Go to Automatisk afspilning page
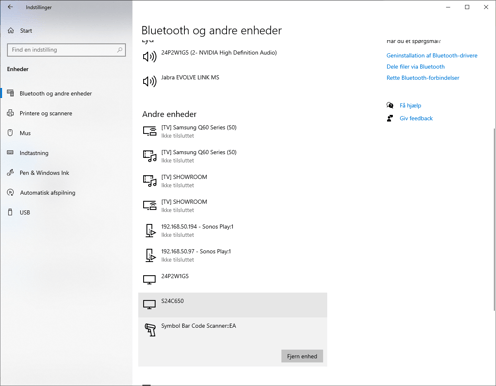This screenshot has height=386, width=496. point(47,193)
